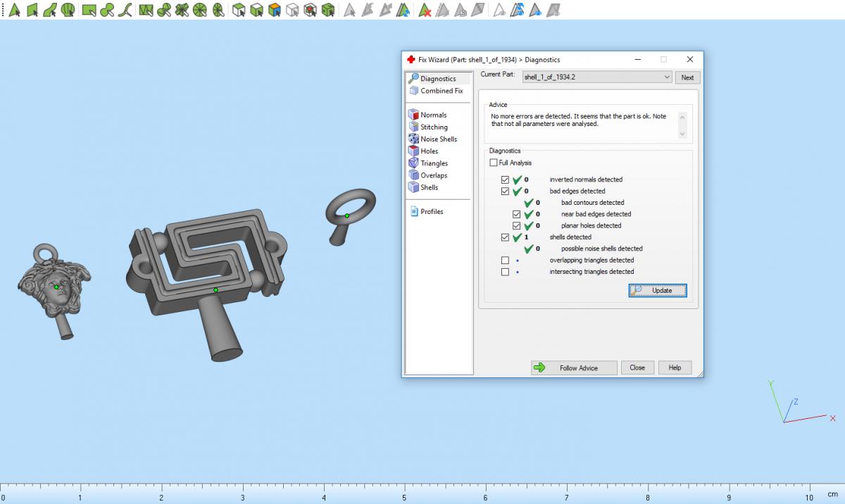845x504 pixels.
Task: Enable overlapping triangles detected checkbox
Action: pyautogui.click(x=505, y=260)
